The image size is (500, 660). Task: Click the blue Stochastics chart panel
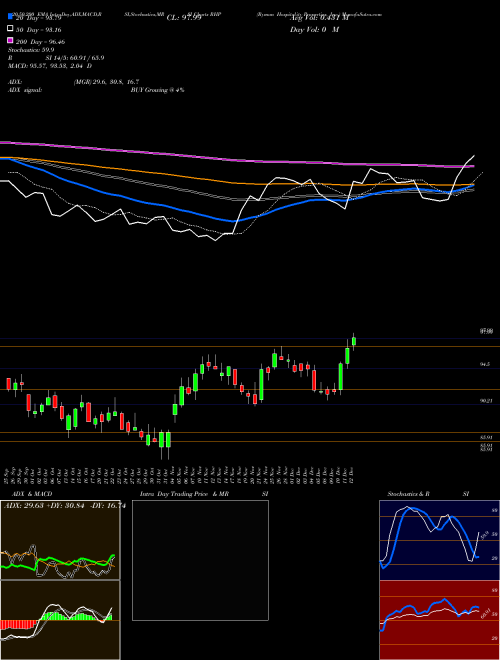[439, 540]
